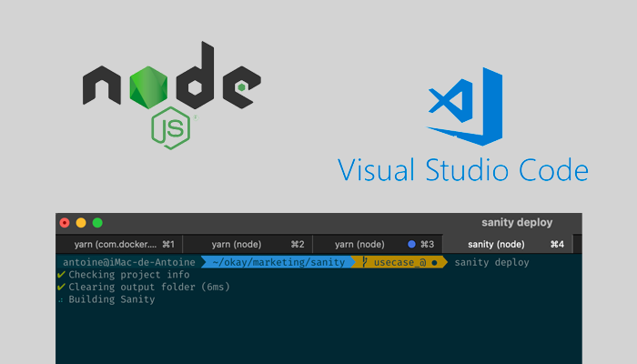
Task: Click the git branch icon in prompt
Action: coord(364,262)
